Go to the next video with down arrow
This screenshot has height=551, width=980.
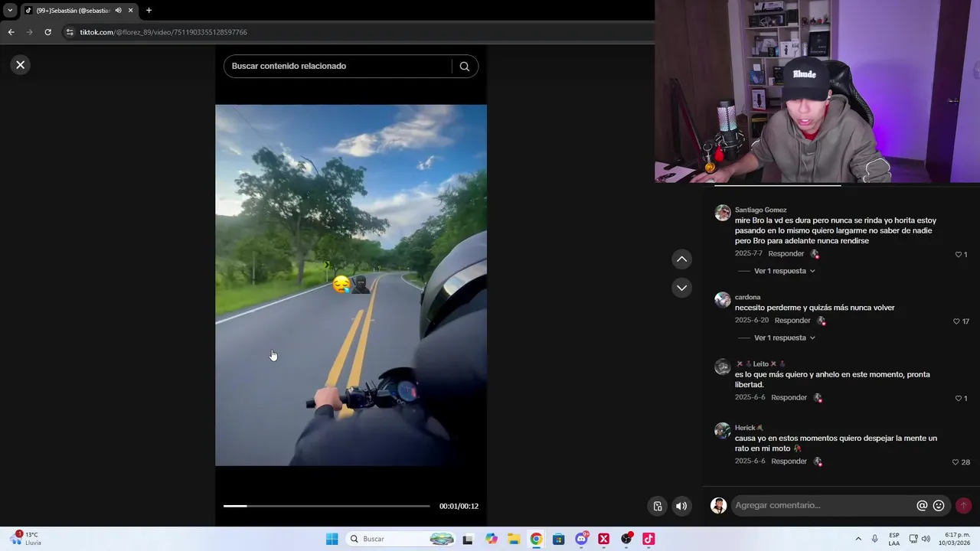click(681, 288)
